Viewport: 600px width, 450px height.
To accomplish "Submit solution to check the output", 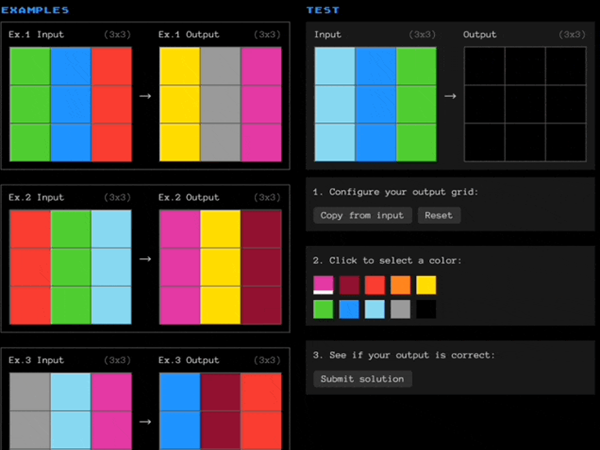I will click(362, 379).
